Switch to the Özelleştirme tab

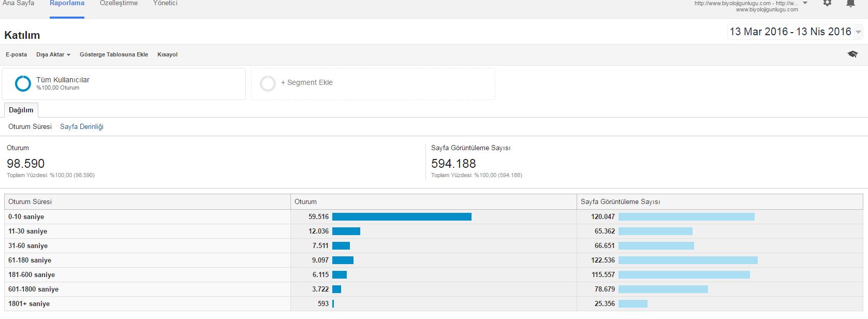point(119,3)
